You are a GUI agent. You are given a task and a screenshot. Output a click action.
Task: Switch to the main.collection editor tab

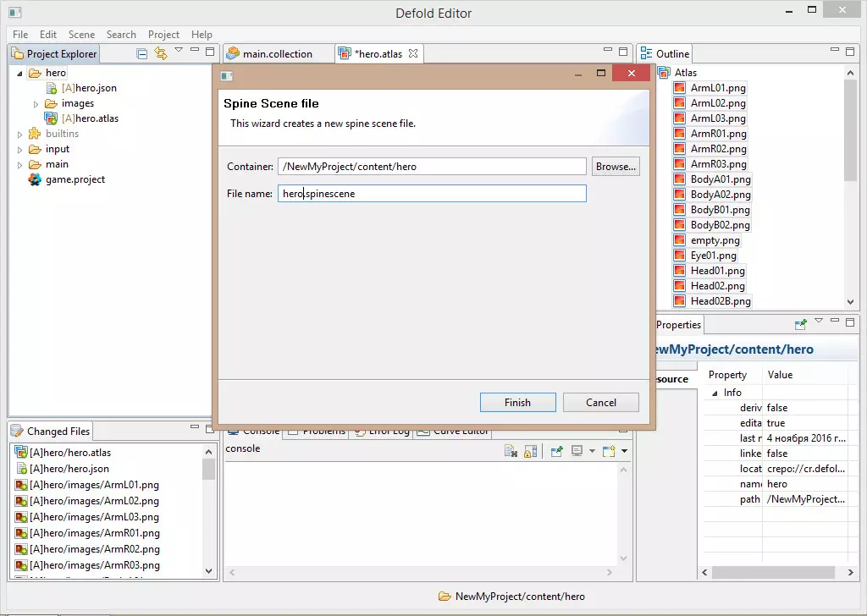(x=277, y=53)
